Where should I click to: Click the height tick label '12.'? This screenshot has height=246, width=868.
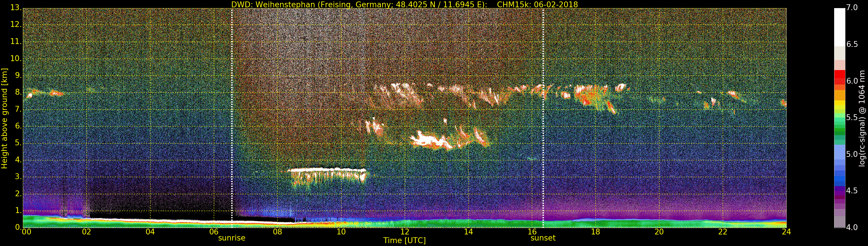click(x=16, y=25)
